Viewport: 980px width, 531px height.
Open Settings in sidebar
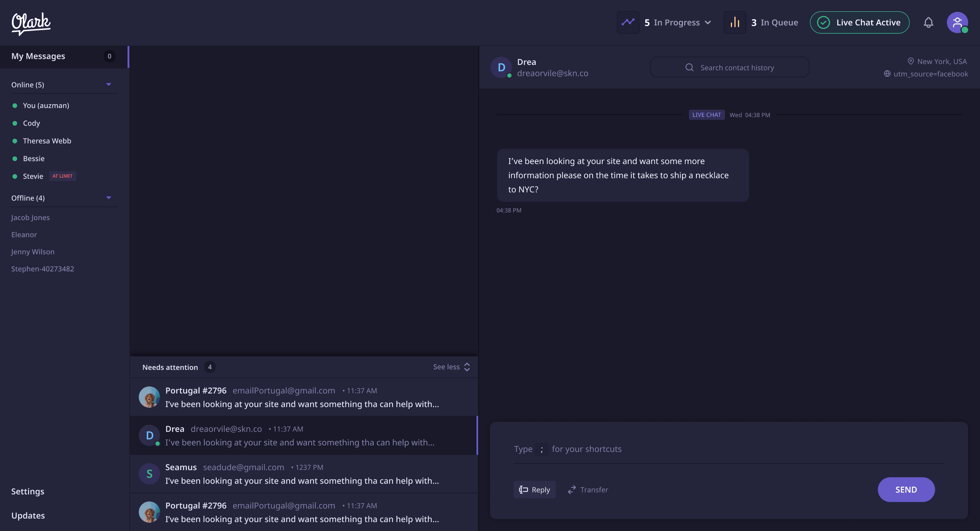click(28, 491)
